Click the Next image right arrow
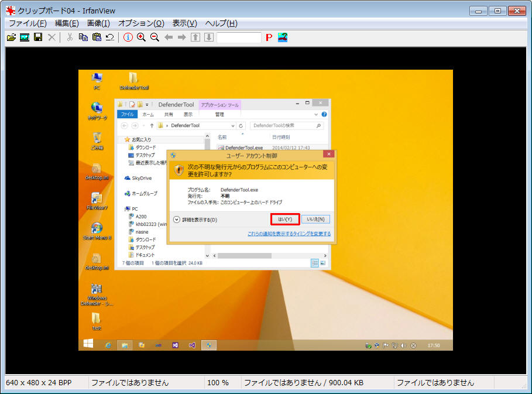This screenshot has width=532, height=394. click(182, 37)
